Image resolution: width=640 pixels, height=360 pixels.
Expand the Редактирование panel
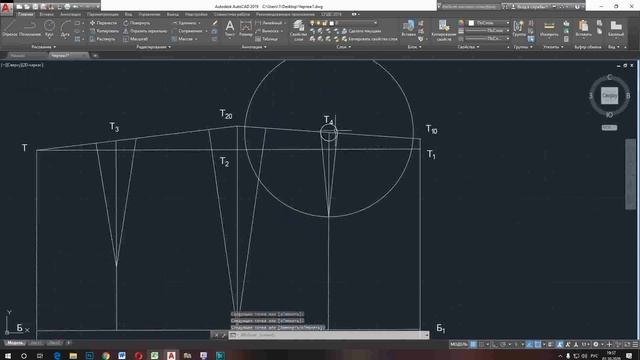click(153, 47)
